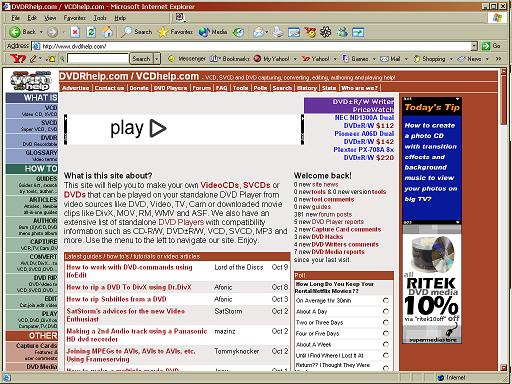512x384 pixels.
Task: Click the 'play' banner advertisement
Action: (184, 129)
